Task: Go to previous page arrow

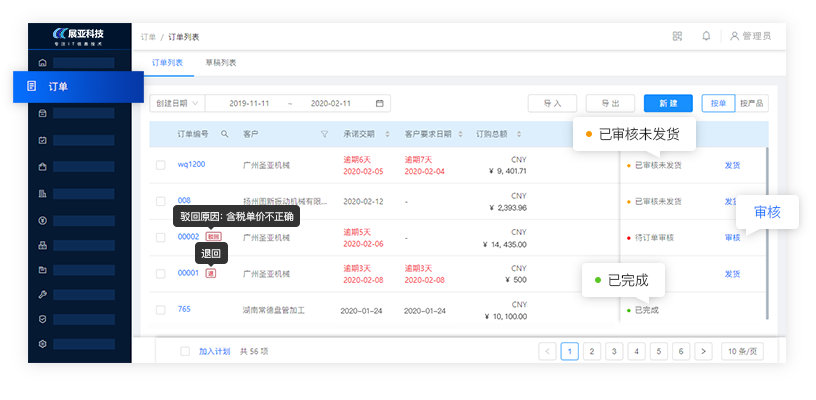Action: pos(547,351)
